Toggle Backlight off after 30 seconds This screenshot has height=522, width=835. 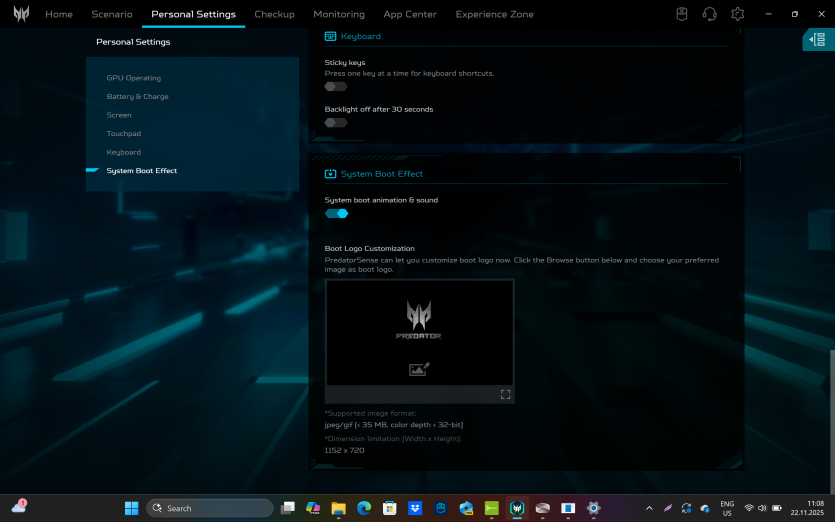click(x=336, y=122)
